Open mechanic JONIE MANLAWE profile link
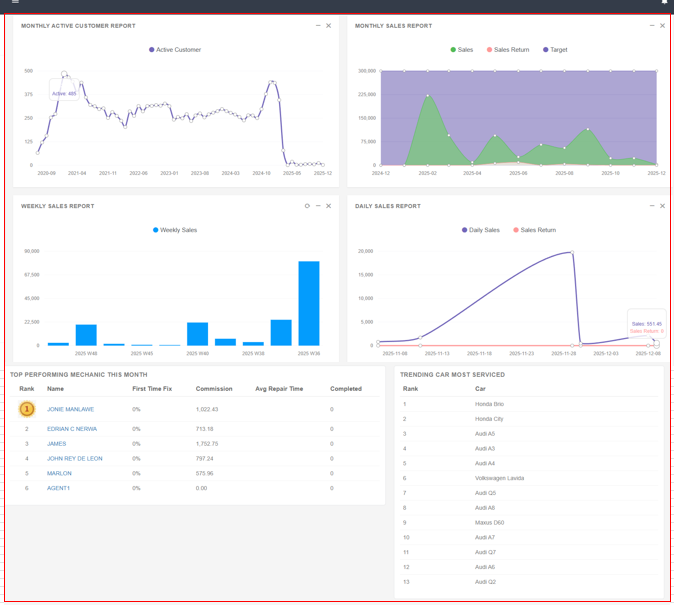This screenshot has width=674, height=605. [x=70, y=409]
